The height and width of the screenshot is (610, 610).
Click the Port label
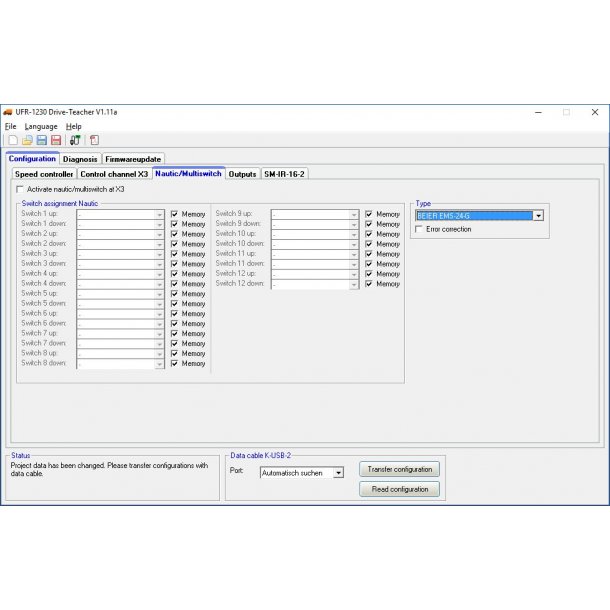237,470
